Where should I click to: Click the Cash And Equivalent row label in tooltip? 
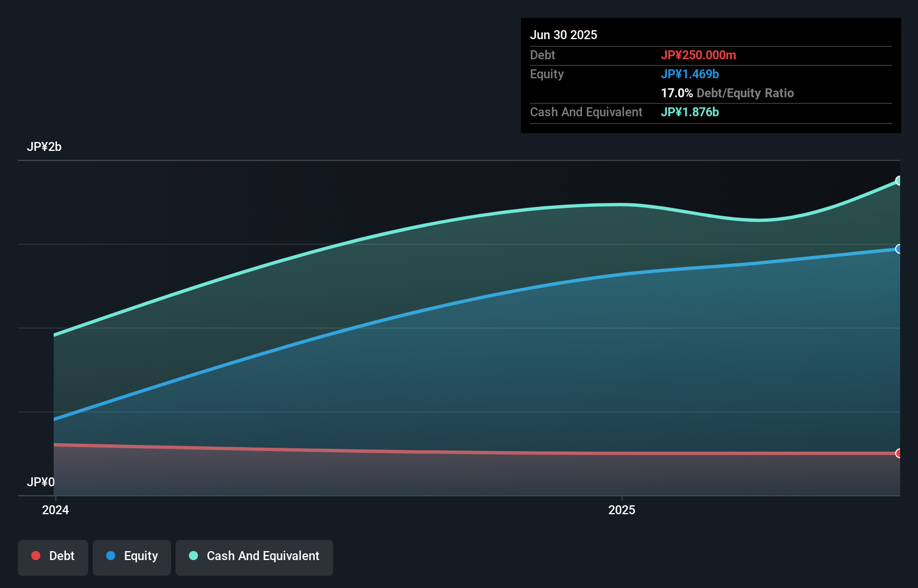point(586,112)
